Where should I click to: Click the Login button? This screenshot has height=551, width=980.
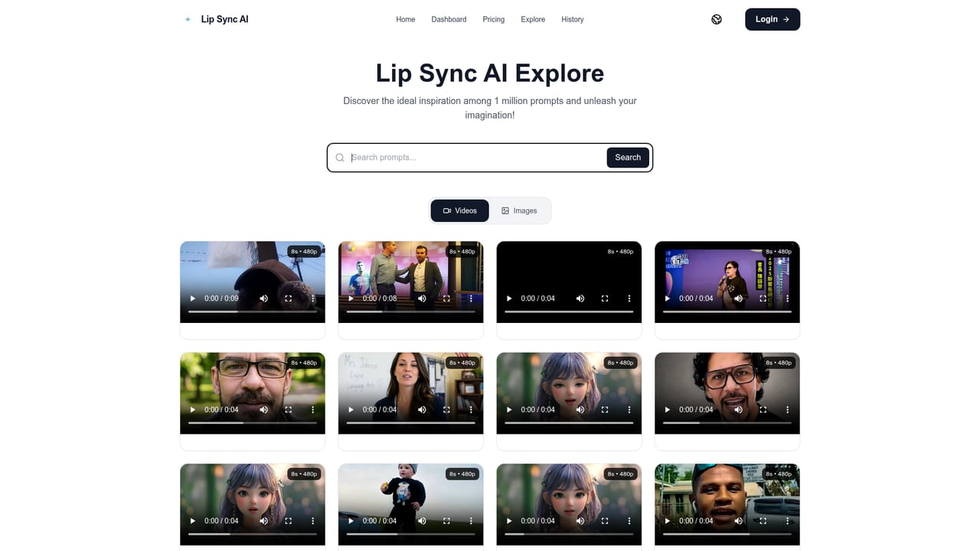pyautogui.click(x=773, y=19)
